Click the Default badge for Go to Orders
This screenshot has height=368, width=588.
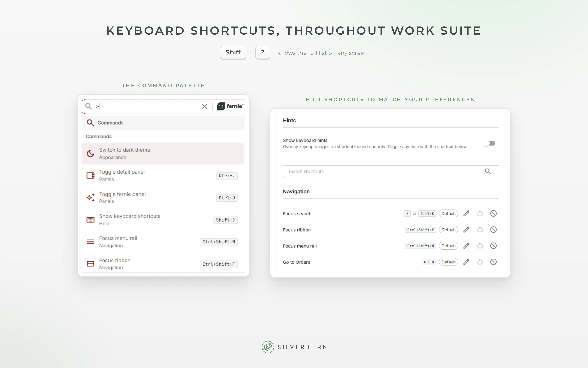(448, 262)
